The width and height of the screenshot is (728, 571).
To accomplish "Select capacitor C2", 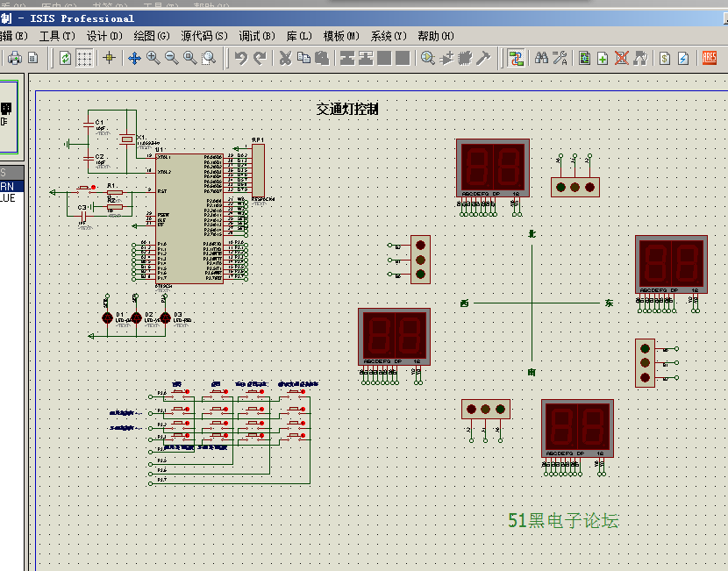I will (x=89, y=159).
